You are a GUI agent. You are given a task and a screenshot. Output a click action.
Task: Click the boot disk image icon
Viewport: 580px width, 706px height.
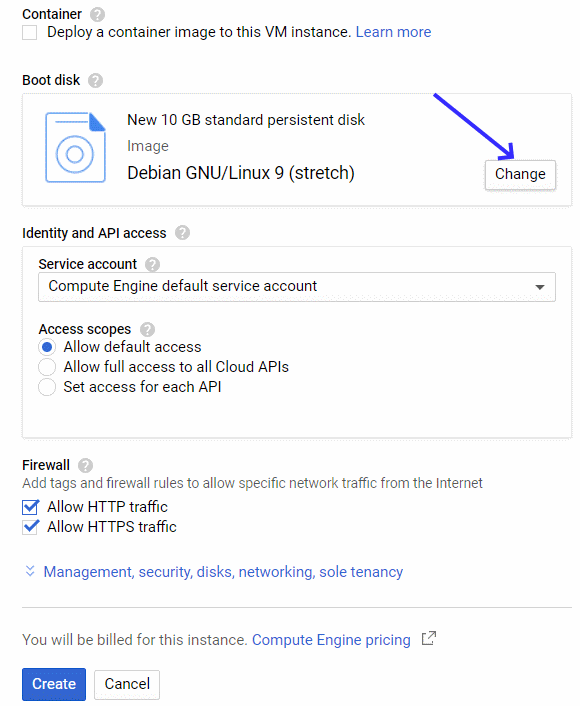click(x=76, y=148)
